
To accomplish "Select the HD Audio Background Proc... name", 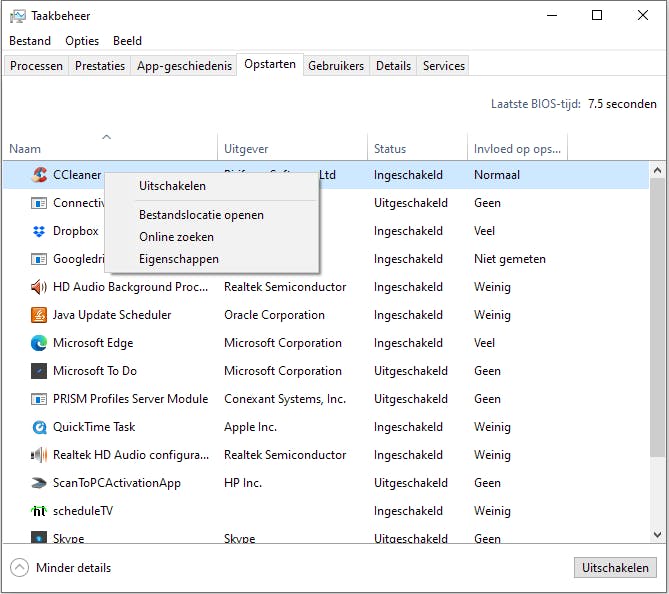I will coord(131,287).
